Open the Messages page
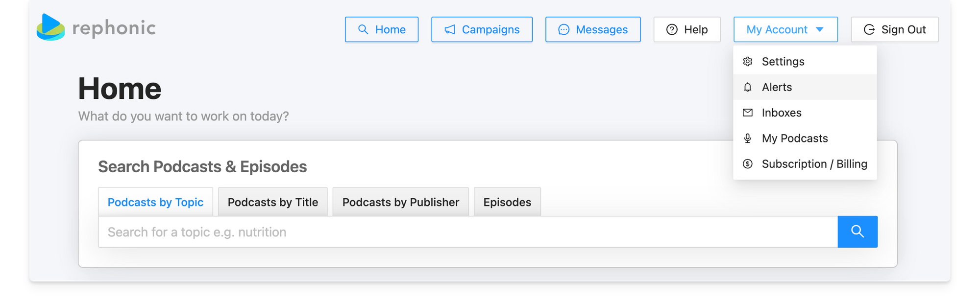This screenshot has height=299, width=980. coord(592,30)
